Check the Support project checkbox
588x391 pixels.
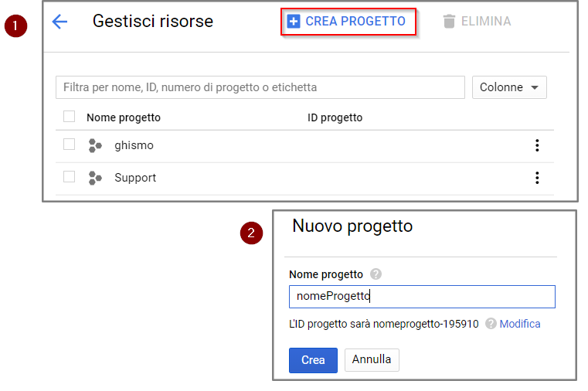pos(69,177)
